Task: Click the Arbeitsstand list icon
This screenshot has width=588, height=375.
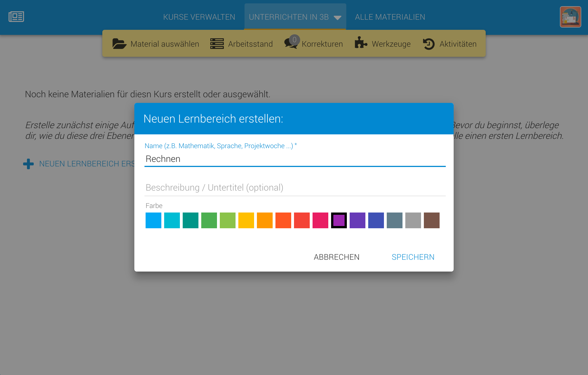Action: pos(217,44)
